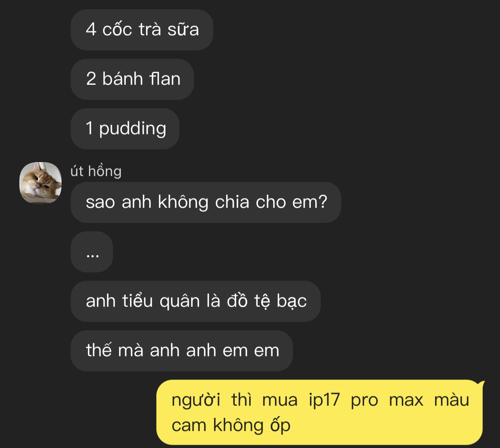The height and width of the screenshot is (448, 500).
Task: Click the "thế mà anh anh em em" message
Action: point(182,351)
